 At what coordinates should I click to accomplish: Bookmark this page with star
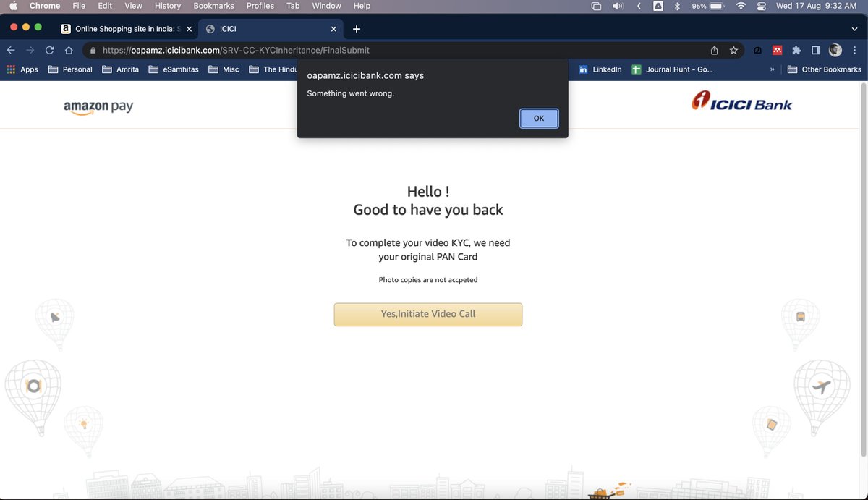[x=733, y=51]
